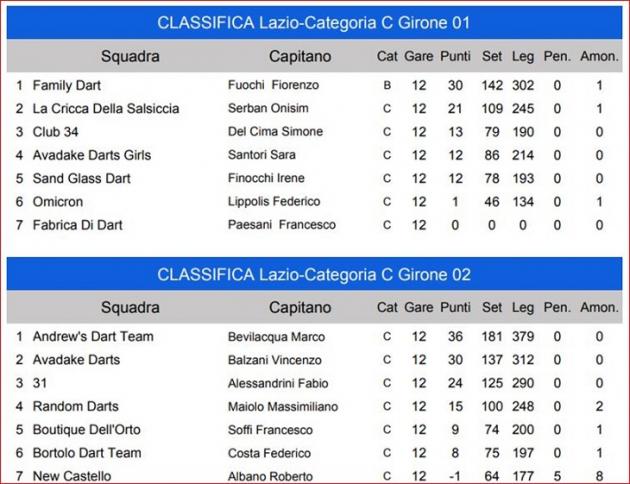
Task: Click Punti column header in Girone 01
Action: 455,56
